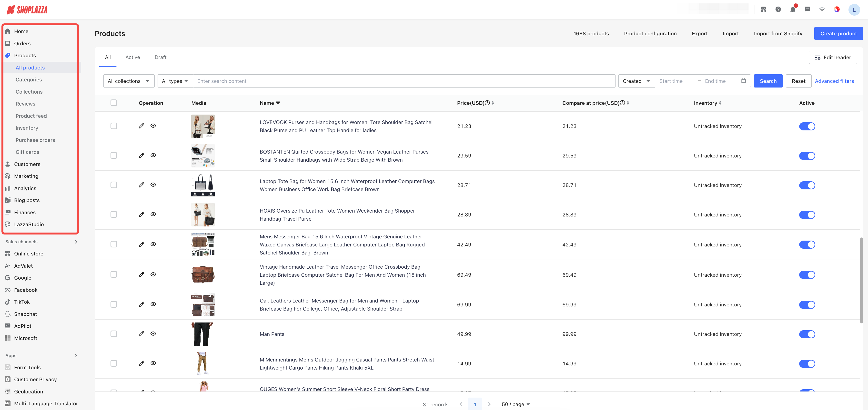Open the All collections dropdown
The image size is (868, 410).
[x=129, y=81]
